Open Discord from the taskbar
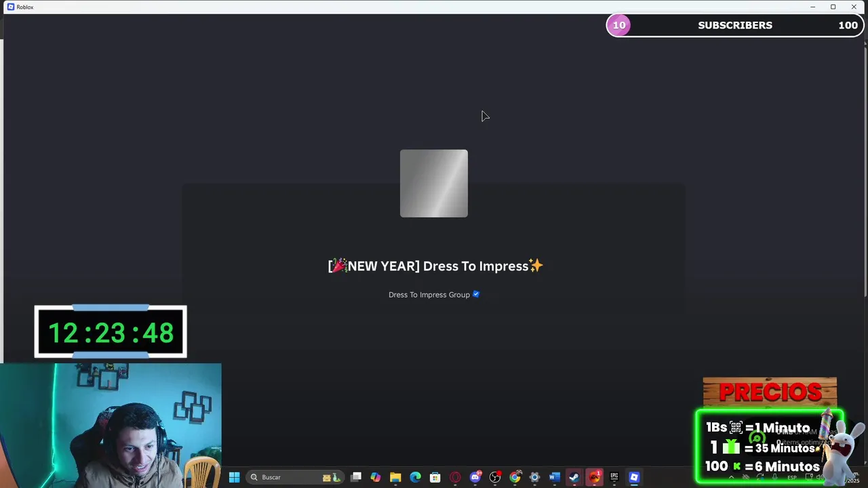This screenshot has height=488, width=868. [475, 477]
